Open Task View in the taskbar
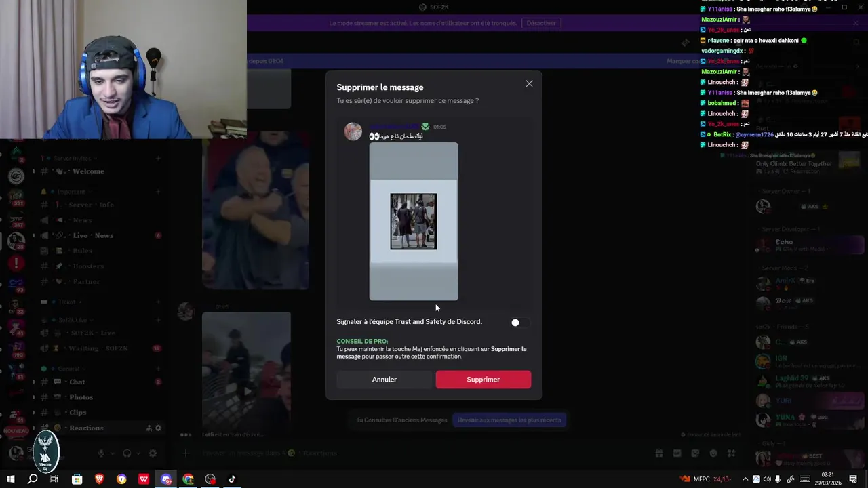The image size is (868, 488). 54,479
